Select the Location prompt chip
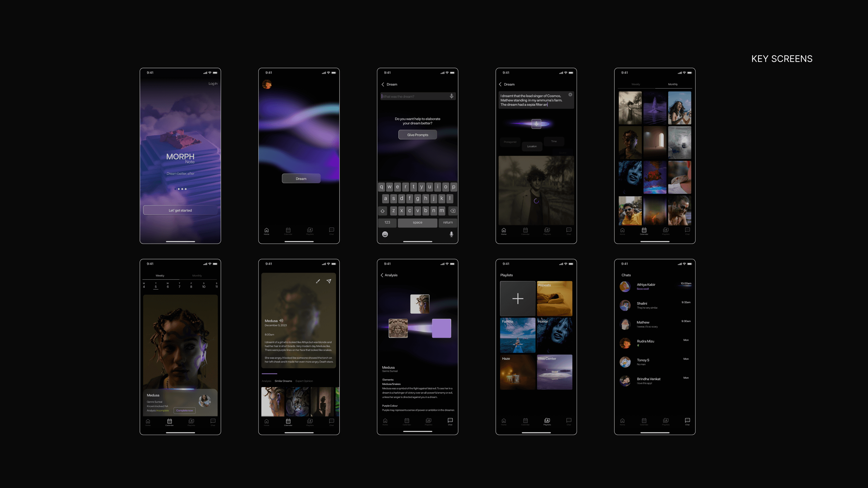 [532, 146]
